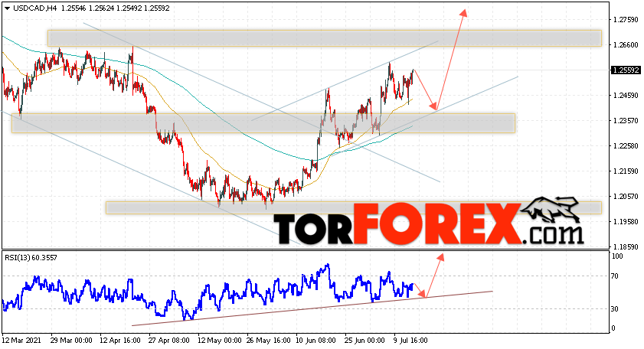This screenshot has width=644, height=349.
Task: Click the current price label 1.25592
Action: [626, 70]
